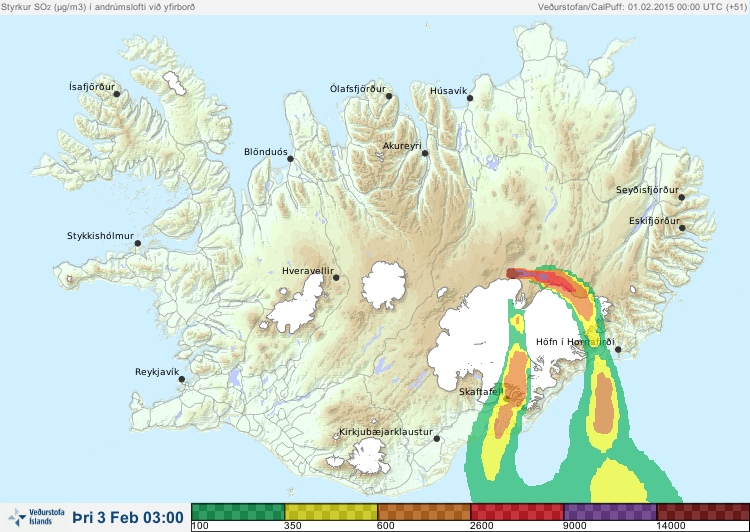Click the Hveravellir marker dot
750x532 pixels.
point(336,277)
